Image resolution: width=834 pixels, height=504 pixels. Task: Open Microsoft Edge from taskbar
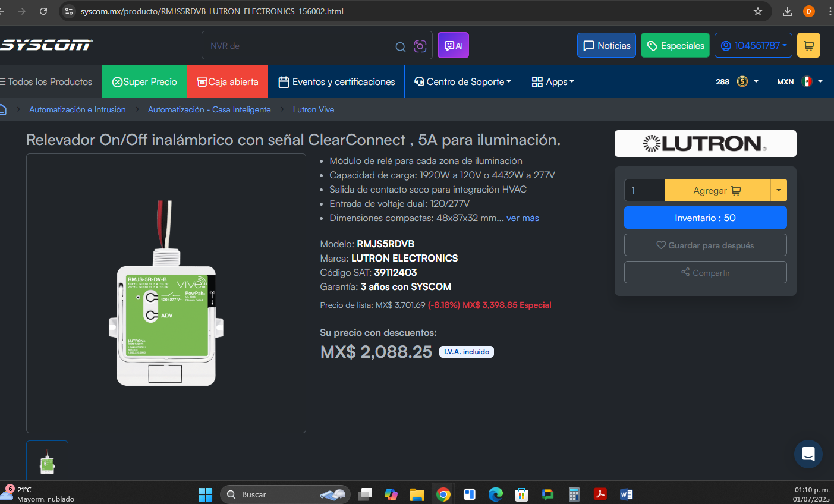(495, 494)
